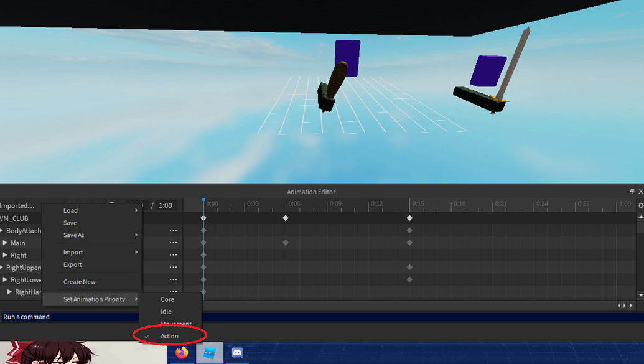Expand the RightHand track triangle
The image size is (644, 364).
(x=9, y=292)
